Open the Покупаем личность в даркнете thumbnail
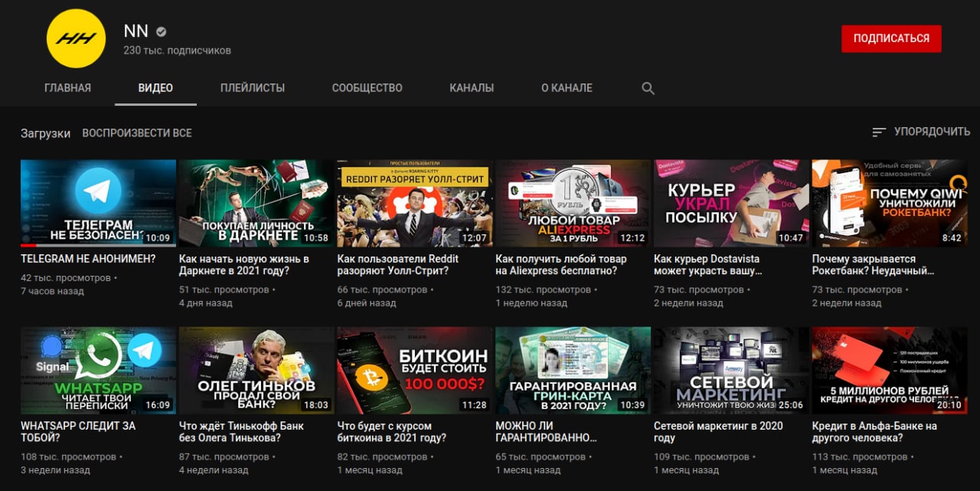The width and height of the screenshot is (980, 491). (256, 203)
